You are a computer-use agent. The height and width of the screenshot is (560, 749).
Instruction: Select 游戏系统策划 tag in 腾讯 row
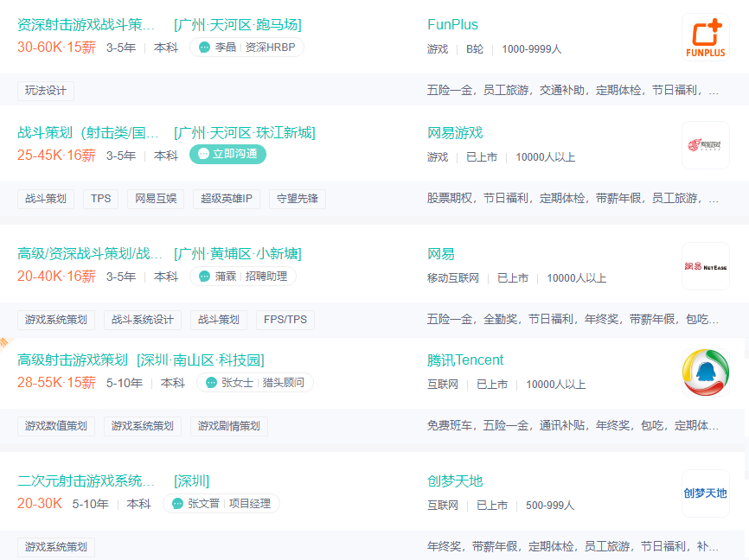point(143,426)
